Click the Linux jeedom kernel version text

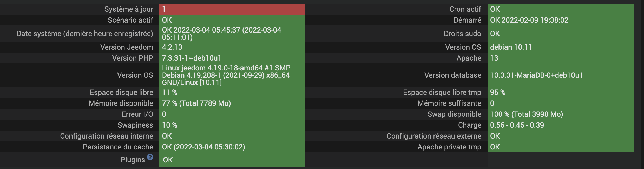tap(226, 75)
